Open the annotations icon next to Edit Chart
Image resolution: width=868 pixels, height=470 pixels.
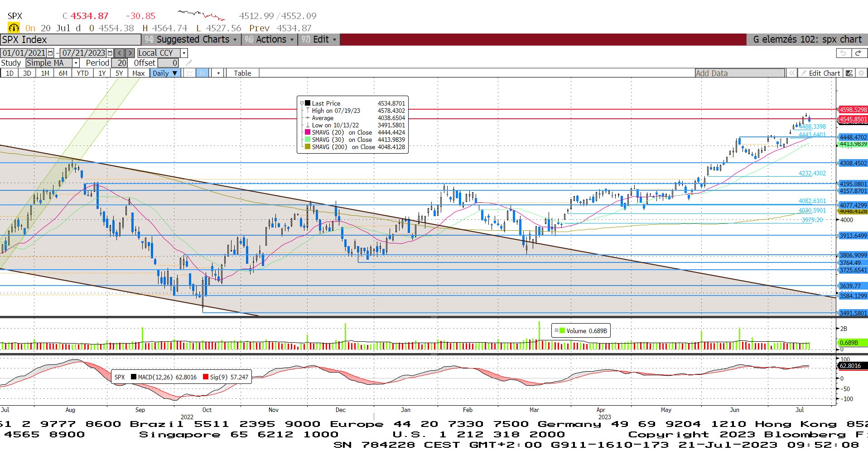pos(849,73)
